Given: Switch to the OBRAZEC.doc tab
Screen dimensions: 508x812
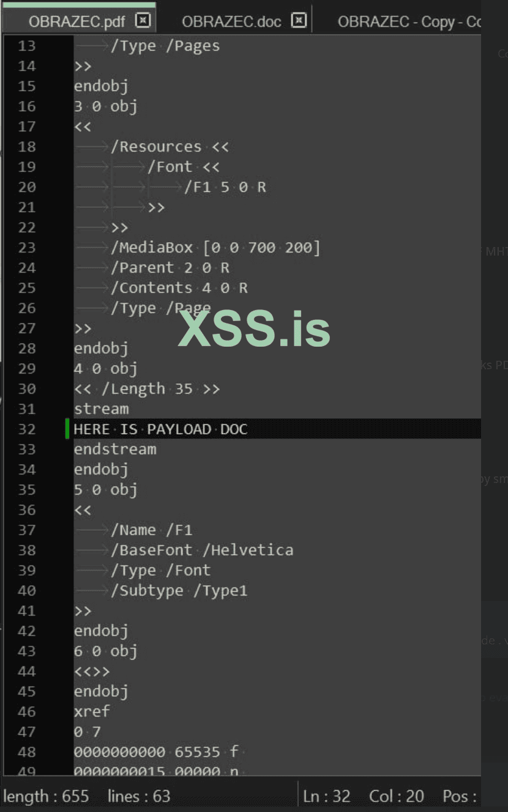Looking at the screenshot, I should pyautogui.click(x=231, y=22).
